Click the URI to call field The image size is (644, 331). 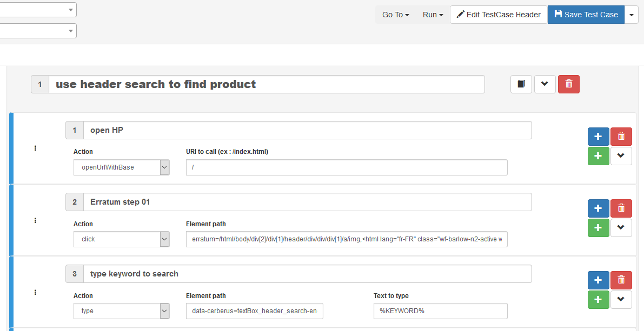point(347,167)
